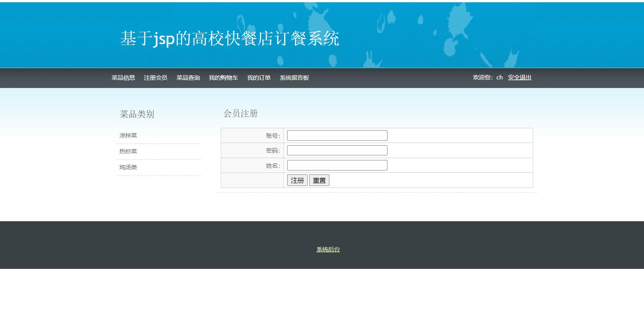Focus the 账号 input field
644x327 pixels.
[x=337, y=135]
